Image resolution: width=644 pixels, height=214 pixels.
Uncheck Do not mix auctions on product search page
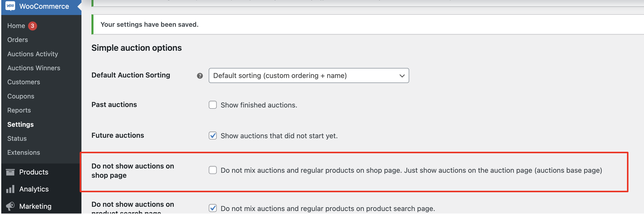(213, 208)
